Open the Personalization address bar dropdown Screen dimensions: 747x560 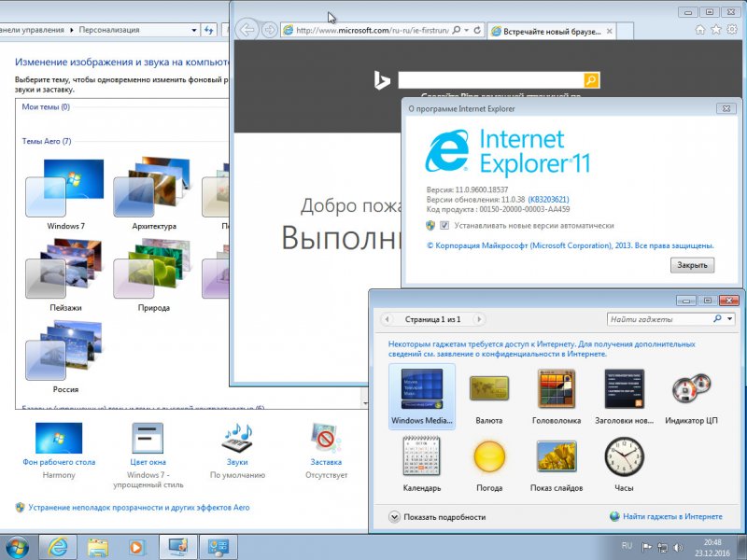194,30
